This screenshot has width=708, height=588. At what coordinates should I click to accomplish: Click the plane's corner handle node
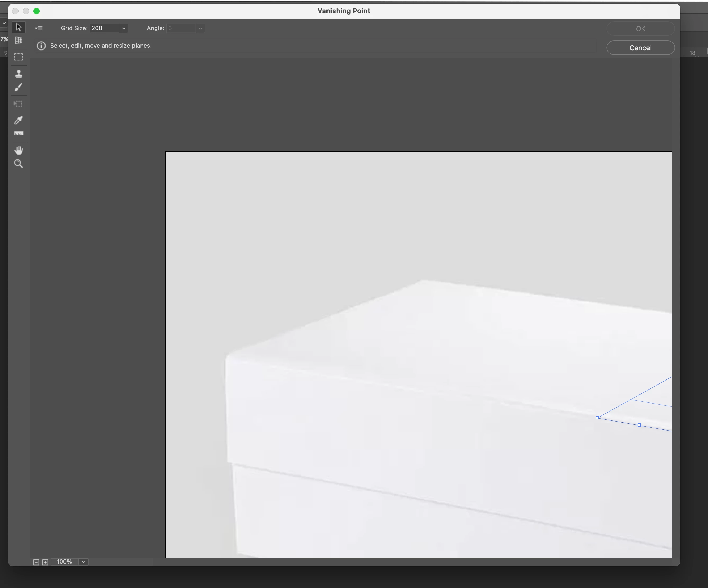click(x=597, y=418)
